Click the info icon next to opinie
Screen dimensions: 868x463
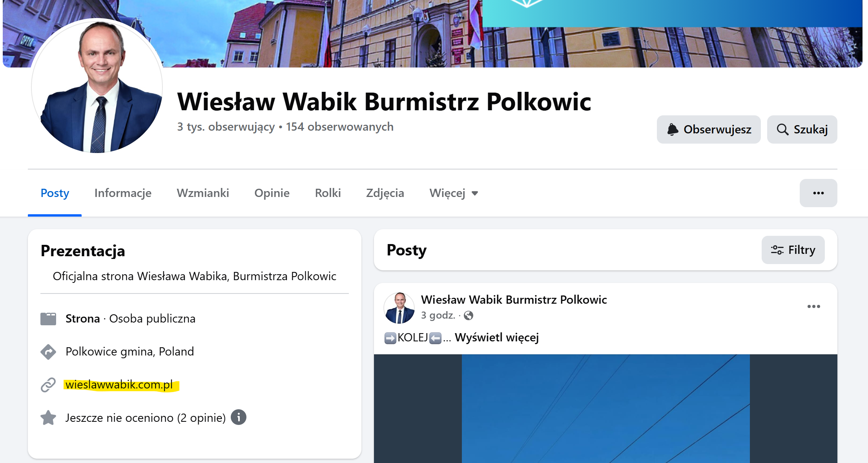click(x=239, y=417)
